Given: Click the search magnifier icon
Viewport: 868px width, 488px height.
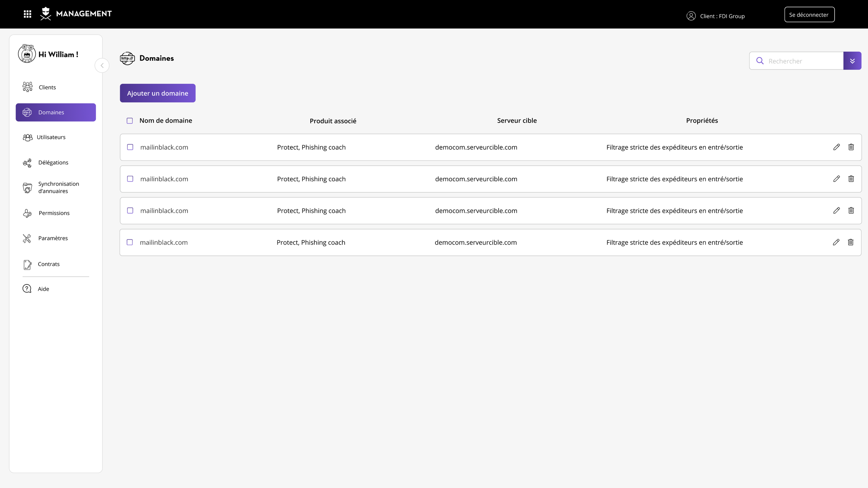Looking at the screenshot, I should pos(760,61).
